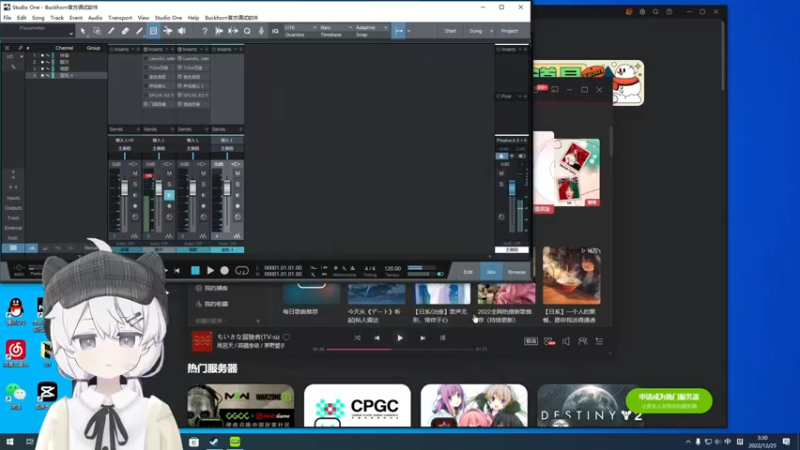
Task: Switch to the Edit view
Action: pyautogui.click(x=468, y=272)
